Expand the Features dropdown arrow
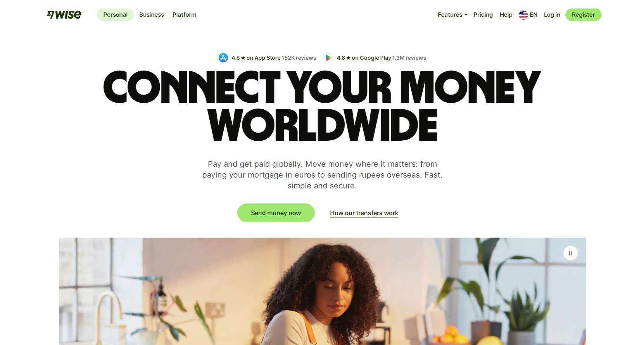 pyautogui.click(x=466, y=15)
